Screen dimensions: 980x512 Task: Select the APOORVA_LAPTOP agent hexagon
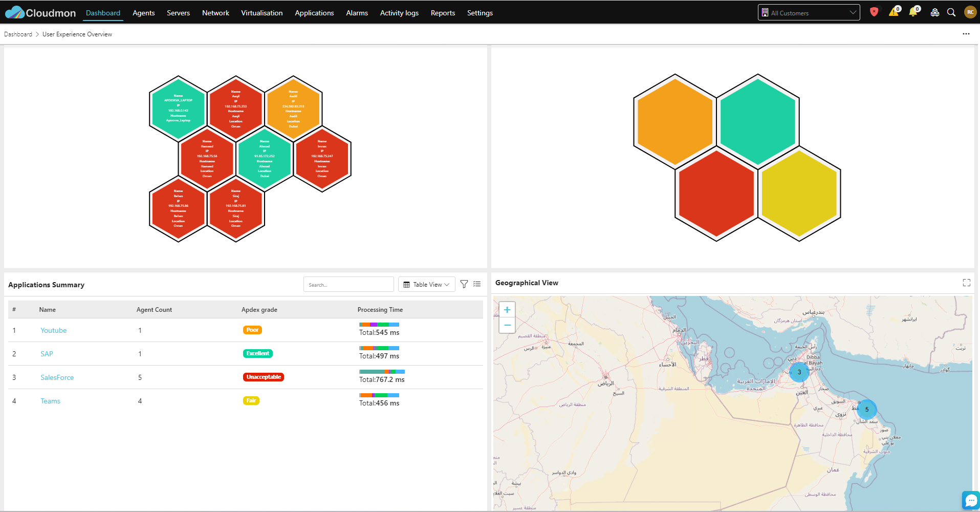(x=178, y=108)
